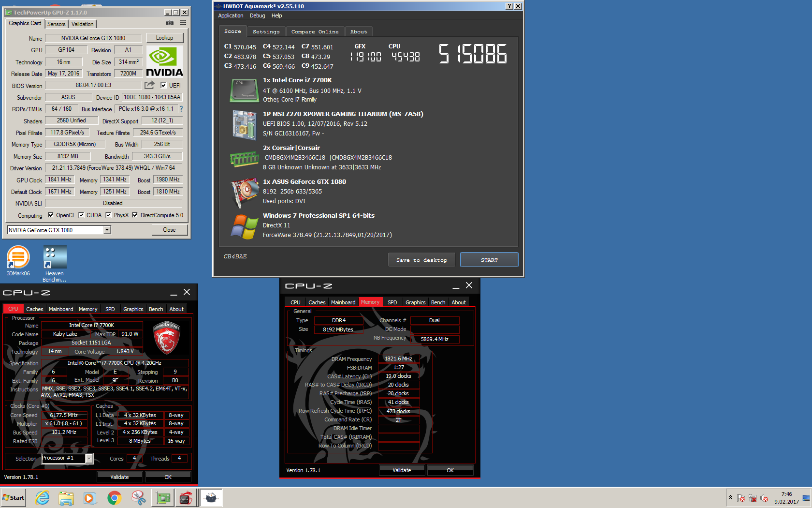
Task: Open the Debug menu in Aquamark
Action: point(257,15)
